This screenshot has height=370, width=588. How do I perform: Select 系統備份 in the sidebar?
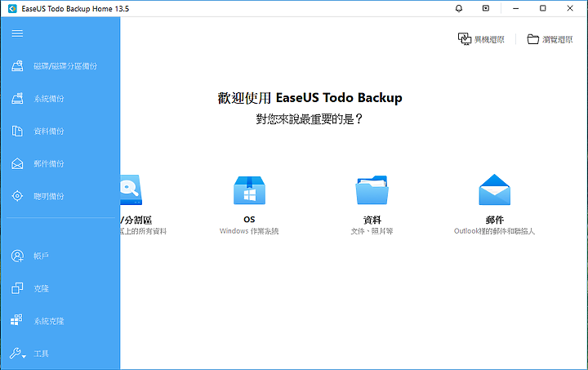click(49, 99)
